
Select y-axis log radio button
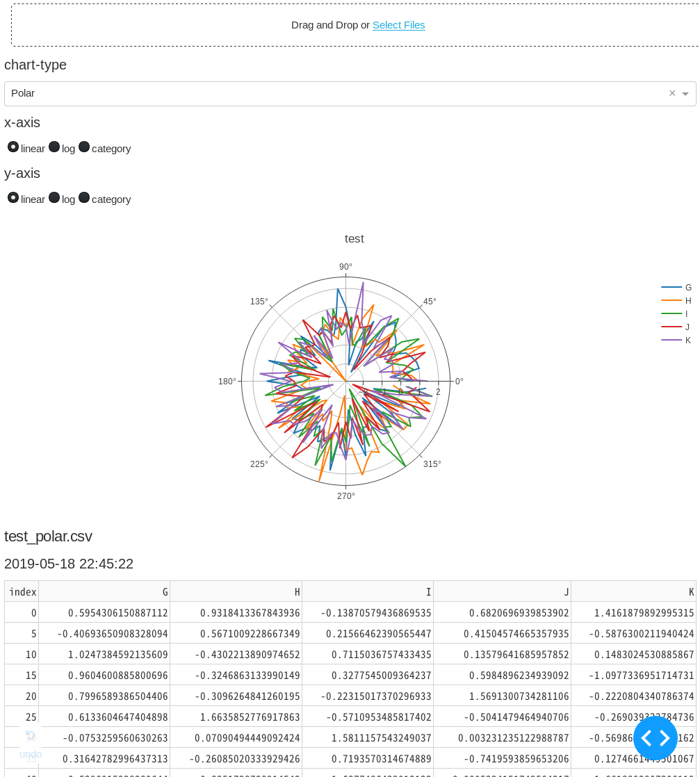coord(54,197)
